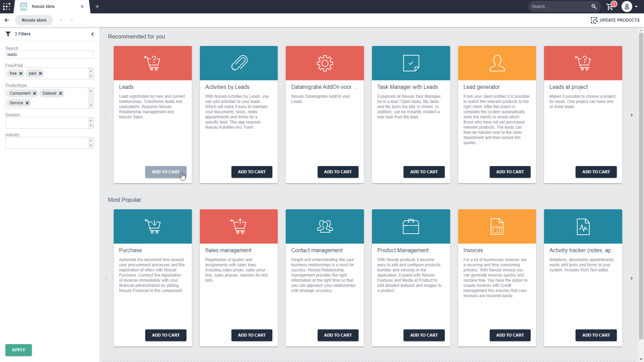Screen dimensions: 644x362
Task: Click the Lead generator person icon
Action: pos(497,63)
